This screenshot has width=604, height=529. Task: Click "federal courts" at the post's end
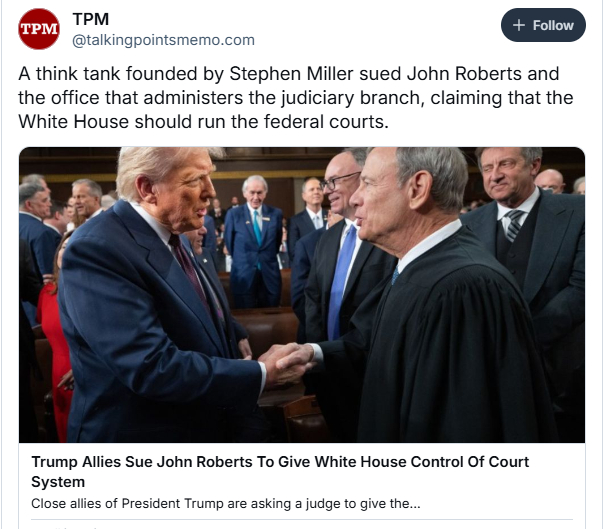coord(332,121)
